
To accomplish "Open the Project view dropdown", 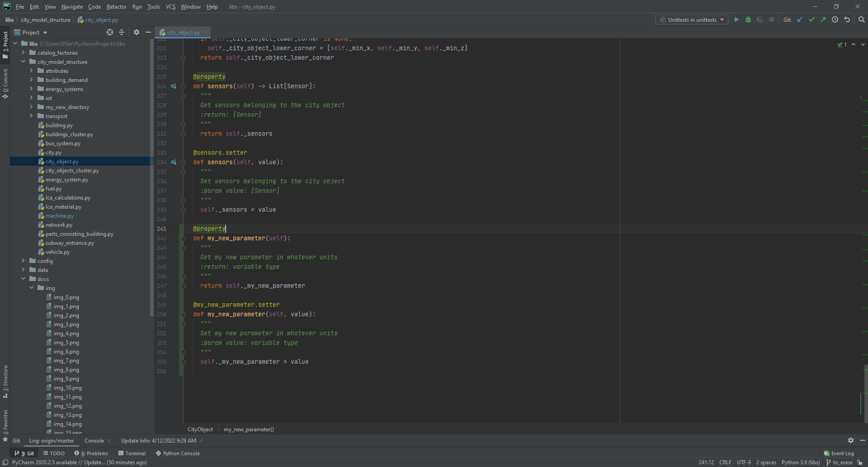I will (x=31, y=32).
